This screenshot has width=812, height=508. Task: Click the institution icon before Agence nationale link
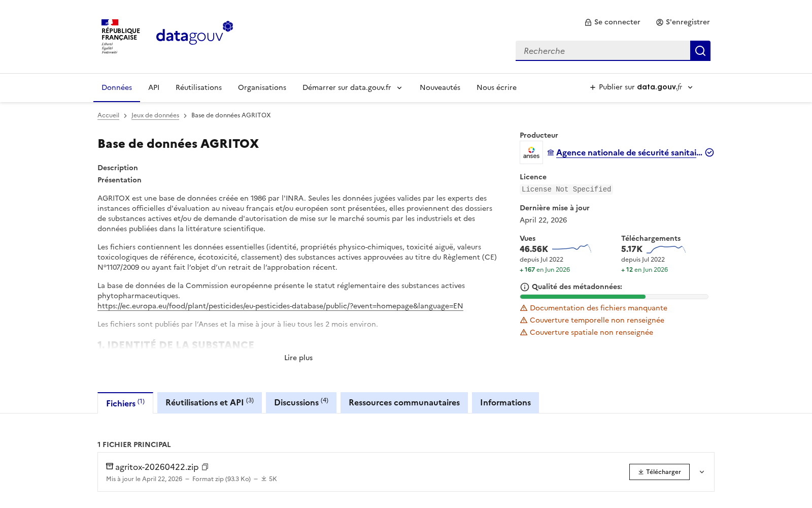(x=551, y=152)
